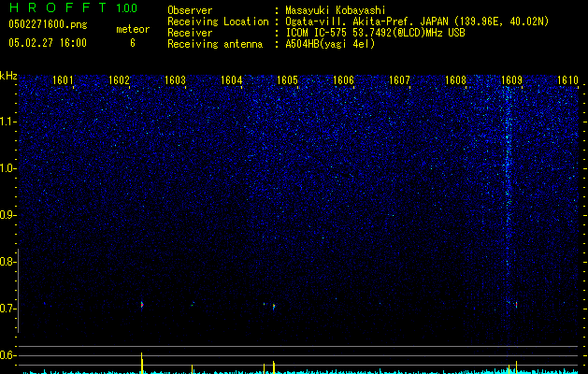The image size is (588, 374).
Task: Click the 1606 time axis label
Action: (x=343, y=80)
